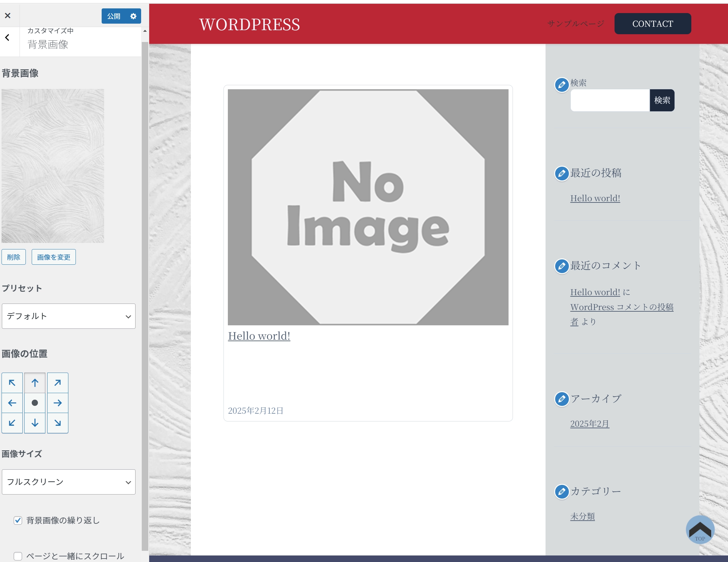Set image position to top right arrow

click(58, 383)
